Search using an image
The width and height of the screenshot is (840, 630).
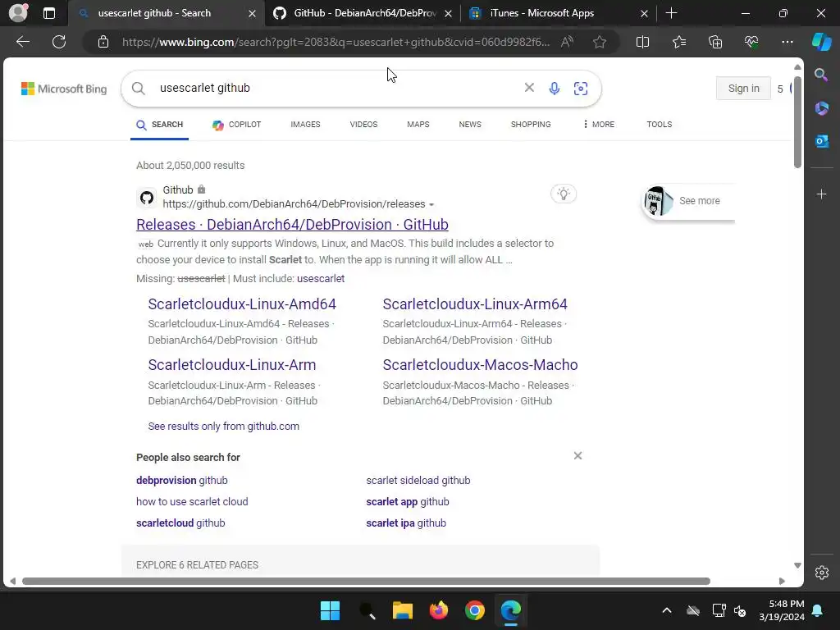click(x=581, y=89)
